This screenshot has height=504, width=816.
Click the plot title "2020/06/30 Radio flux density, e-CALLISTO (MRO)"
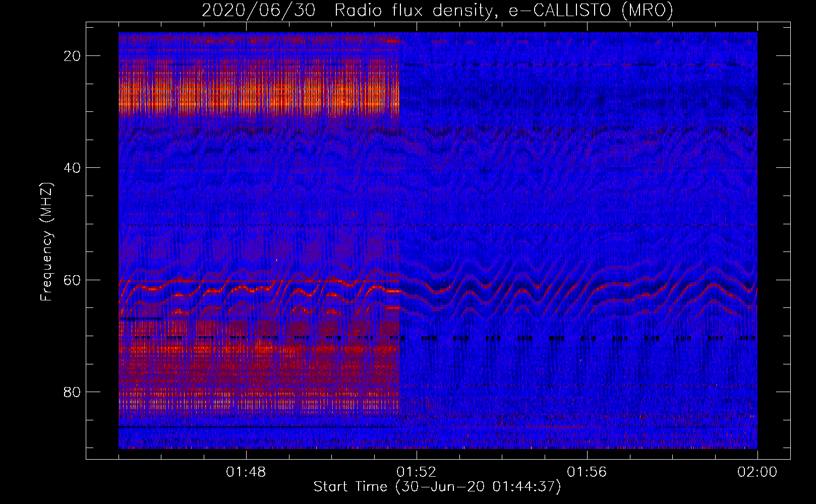point(437,10)
